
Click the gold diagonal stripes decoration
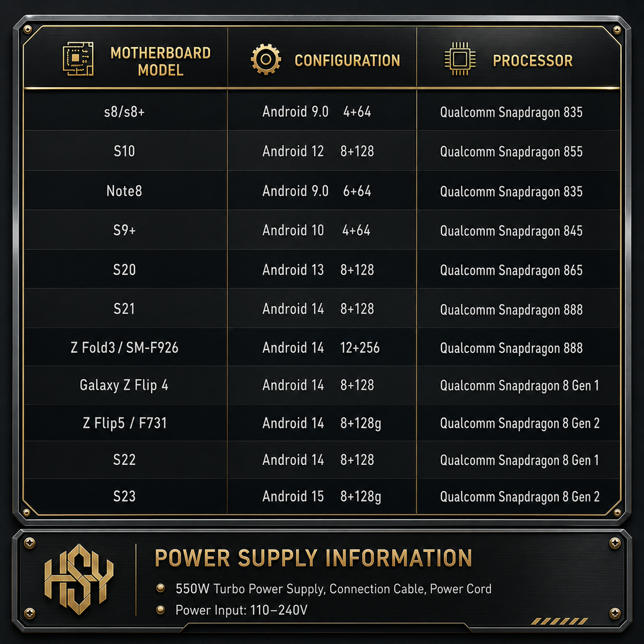tap(559, 621)
